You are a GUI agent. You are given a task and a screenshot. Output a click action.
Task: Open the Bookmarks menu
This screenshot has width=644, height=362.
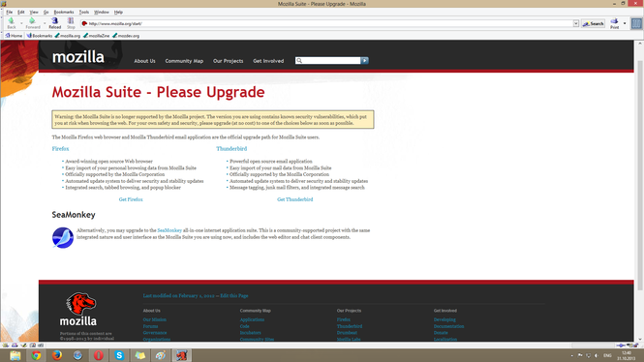pos(64,13)
